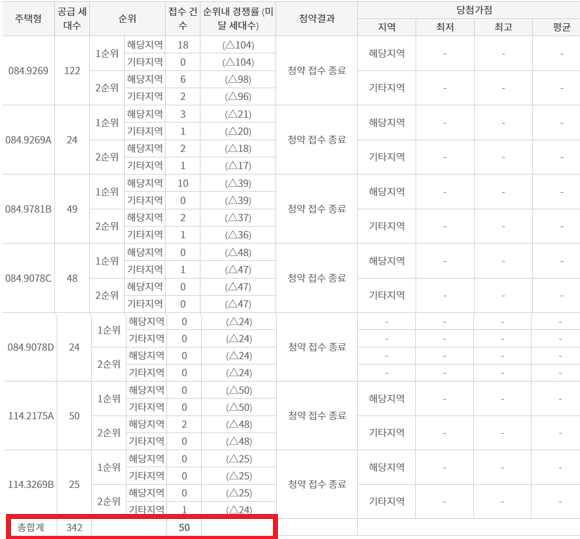This screenshot has height=539, width=580.
Task: Click supply count 50 for 114.2175A
Action: (x=74, y=416)
